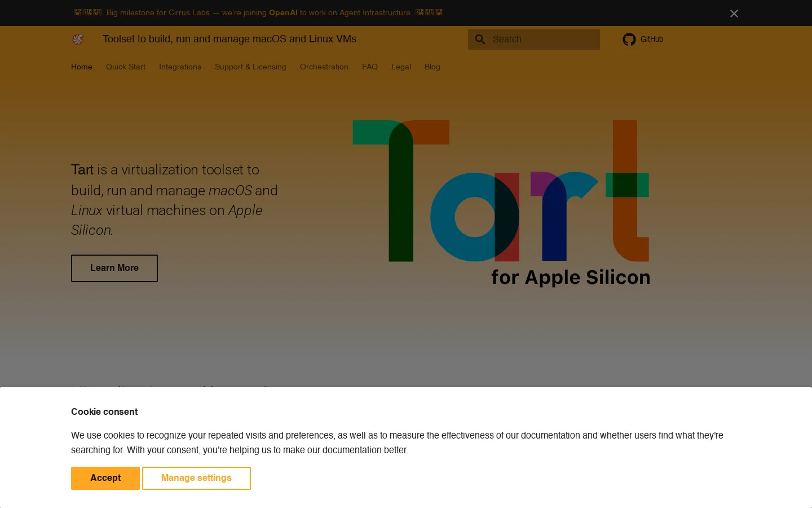Switch to the Integrations tab

tap(180, 67)
